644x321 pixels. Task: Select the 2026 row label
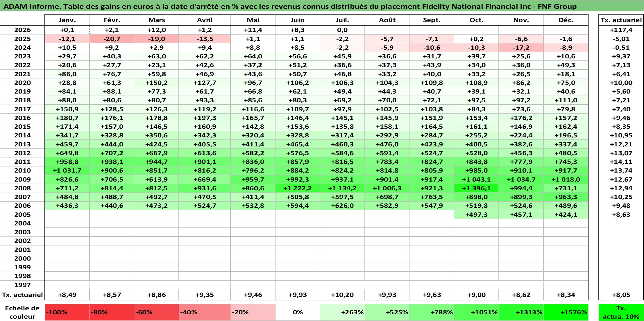click(22, 30)
